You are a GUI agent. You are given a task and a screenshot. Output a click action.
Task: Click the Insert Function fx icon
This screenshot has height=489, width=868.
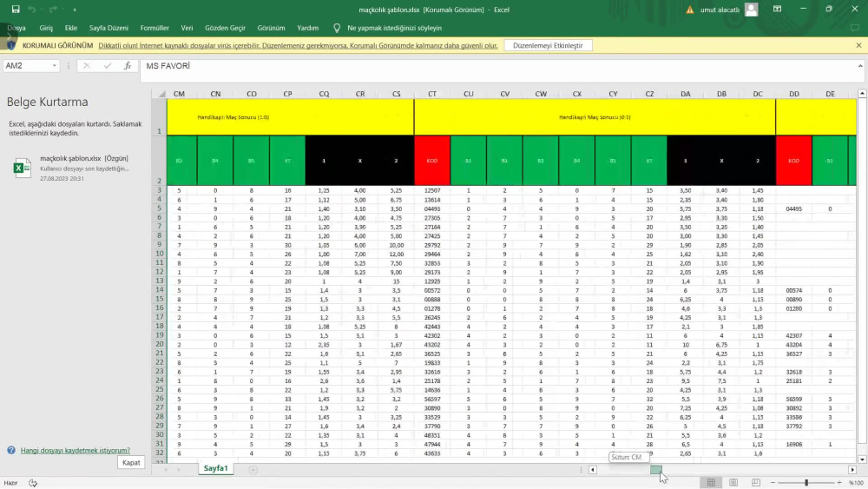point(128,66)
